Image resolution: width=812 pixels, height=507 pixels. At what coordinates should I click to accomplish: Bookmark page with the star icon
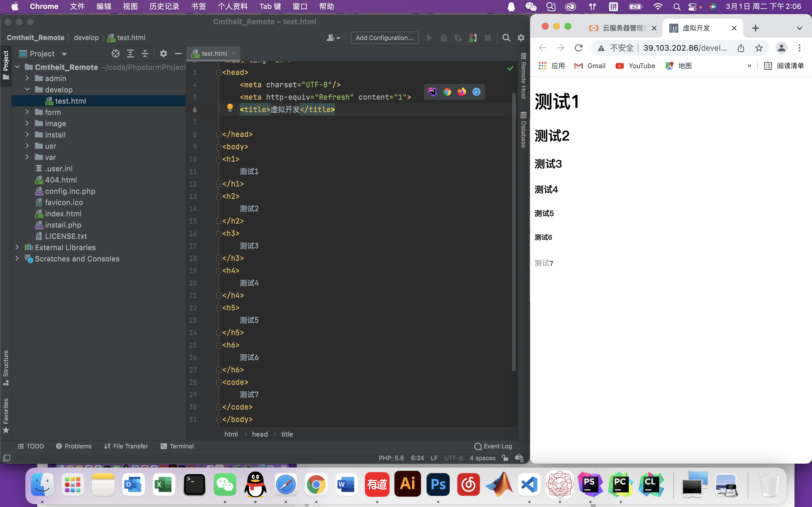(759, 48)
